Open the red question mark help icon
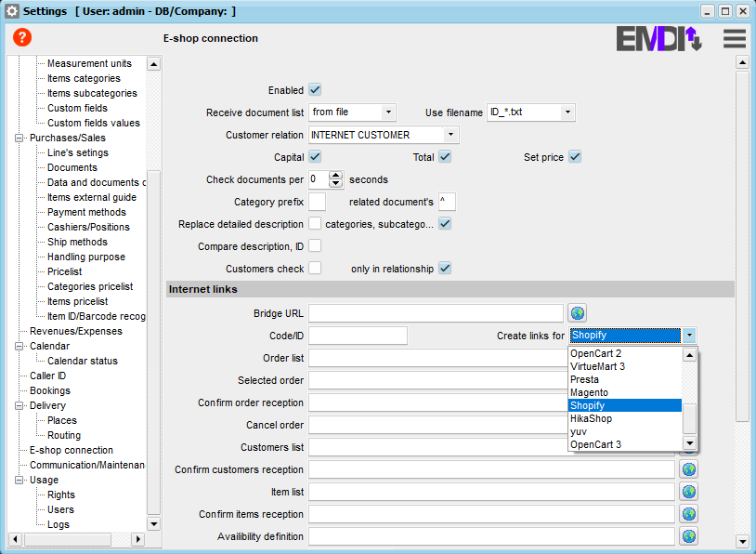This screenshot has width=756, height=554. tap(22, 37)
